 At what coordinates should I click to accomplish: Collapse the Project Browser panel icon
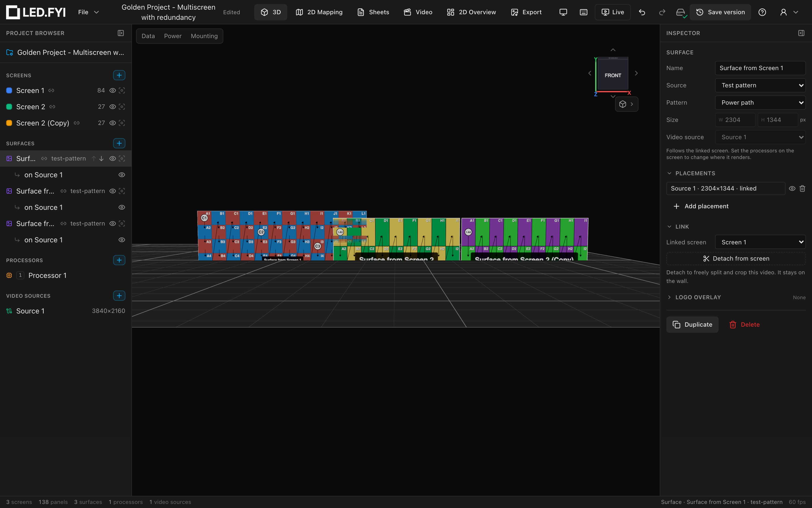121,33
